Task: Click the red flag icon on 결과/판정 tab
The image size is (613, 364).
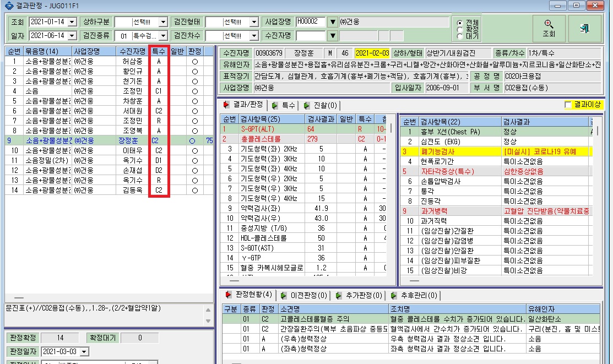Action: click(226, 105)
